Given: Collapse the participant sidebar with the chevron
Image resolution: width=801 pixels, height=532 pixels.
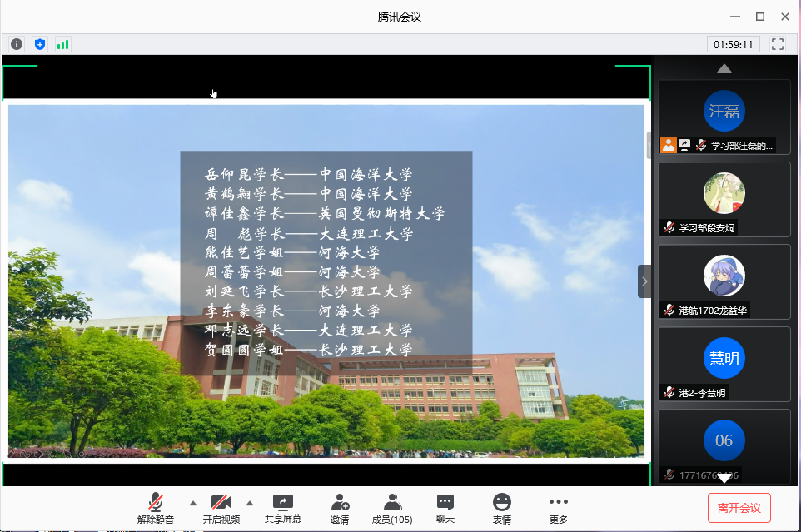Looking at the screenshot, I should click(644, 281).
